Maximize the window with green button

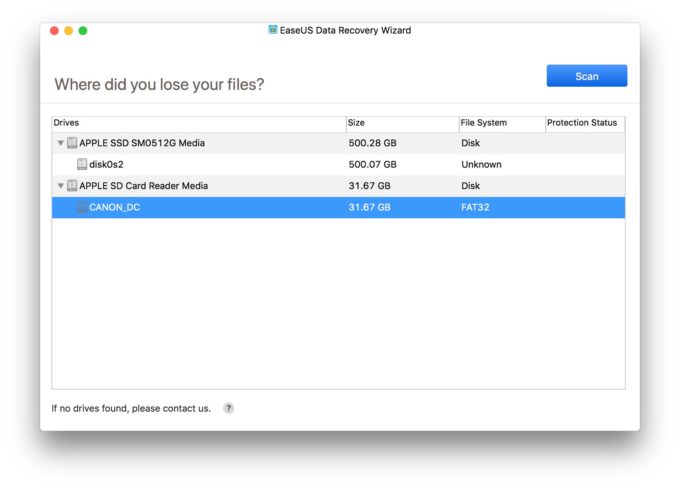(x=83, y=31)
